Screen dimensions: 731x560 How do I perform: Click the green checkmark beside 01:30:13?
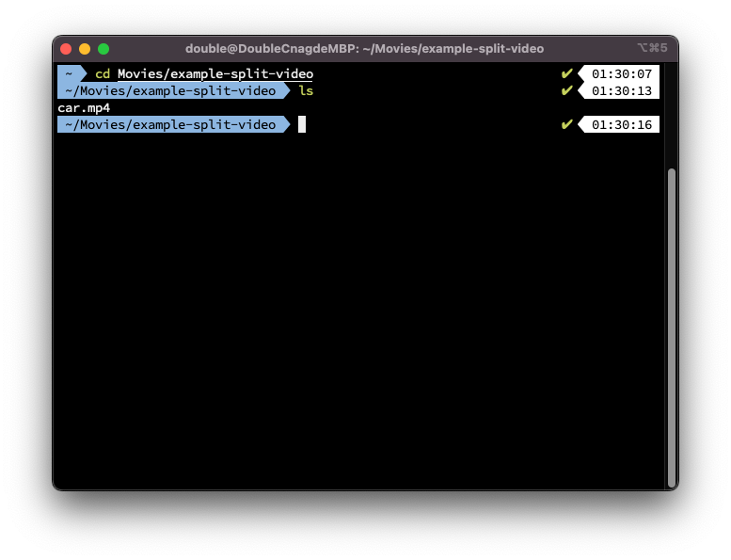566,90
